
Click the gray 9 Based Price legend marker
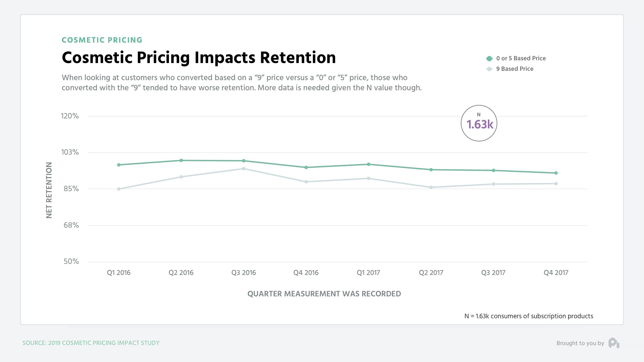coord(489,69)
